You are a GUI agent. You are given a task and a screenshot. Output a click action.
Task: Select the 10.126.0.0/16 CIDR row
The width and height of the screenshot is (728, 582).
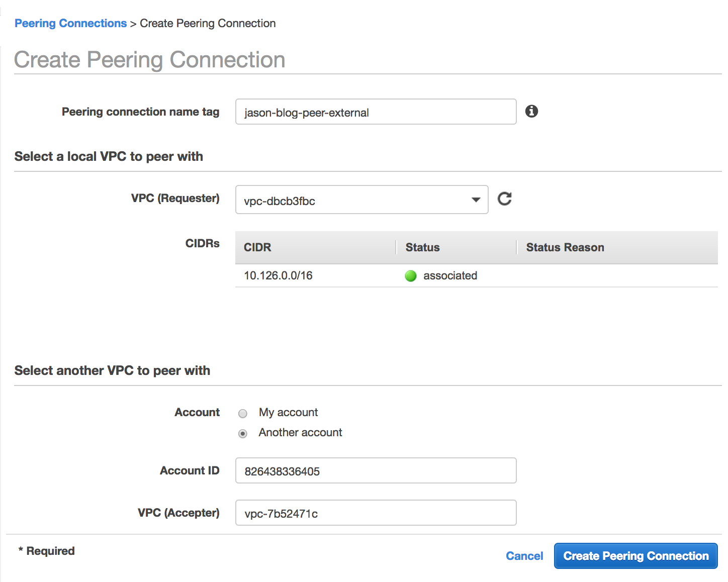(278, 276)
